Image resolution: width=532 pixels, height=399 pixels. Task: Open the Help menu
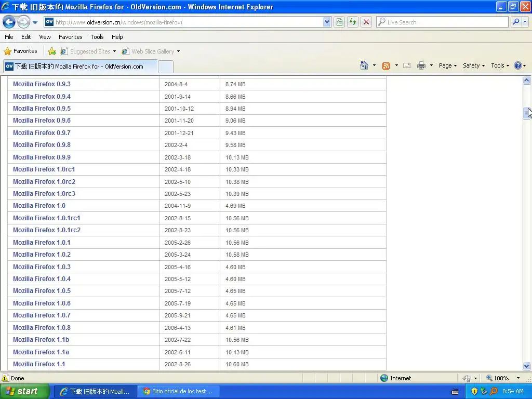(x=117, y=37)
